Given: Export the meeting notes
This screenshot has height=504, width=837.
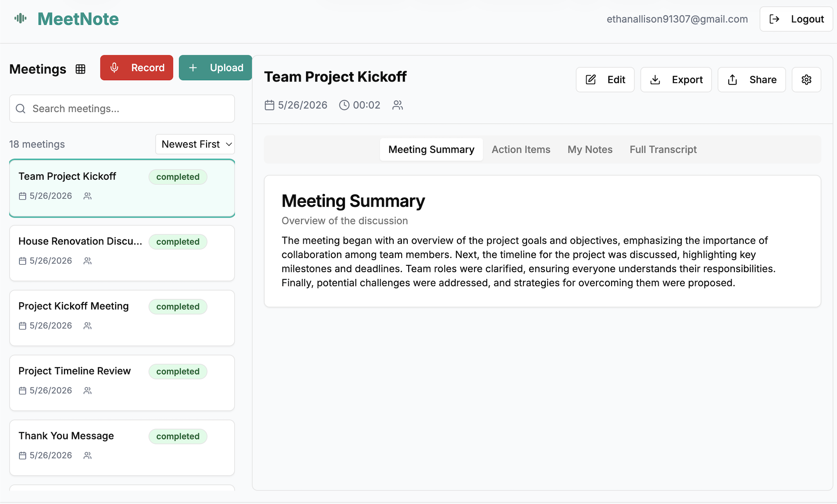Looking at the screenshot, I should point(676,80).
